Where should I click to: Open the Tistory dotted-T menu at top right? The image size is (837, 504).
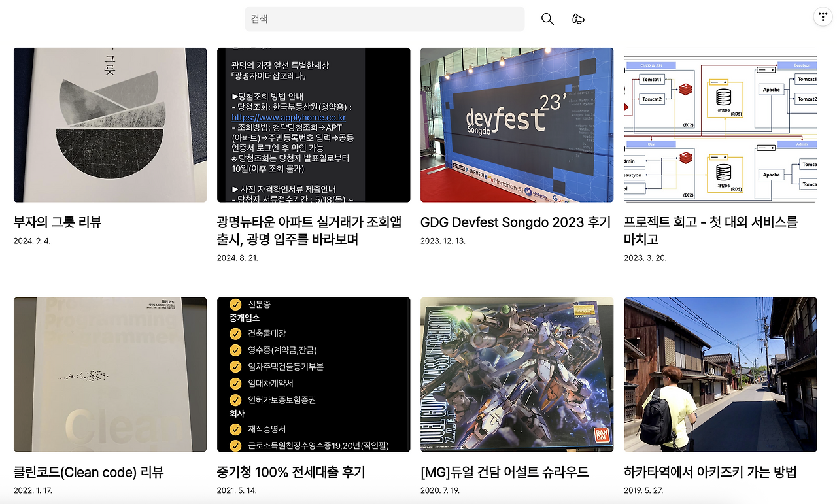click(822, 16)
